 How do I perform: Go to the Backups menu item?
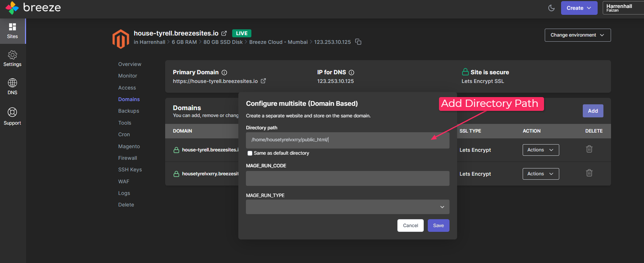[129, 111]
